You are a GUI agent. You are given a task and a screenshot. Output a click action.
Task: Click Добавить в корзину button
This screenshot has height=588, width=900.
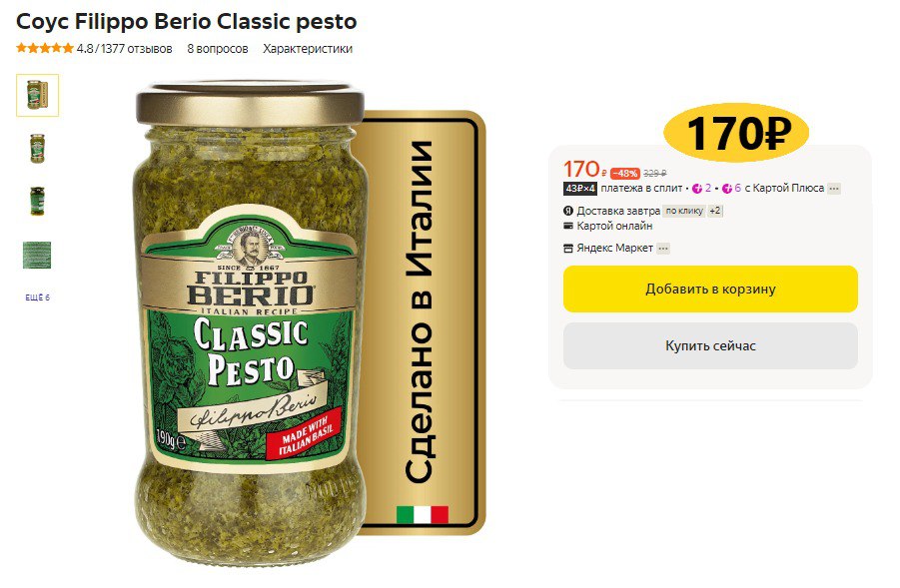click(x=710, y=289)
